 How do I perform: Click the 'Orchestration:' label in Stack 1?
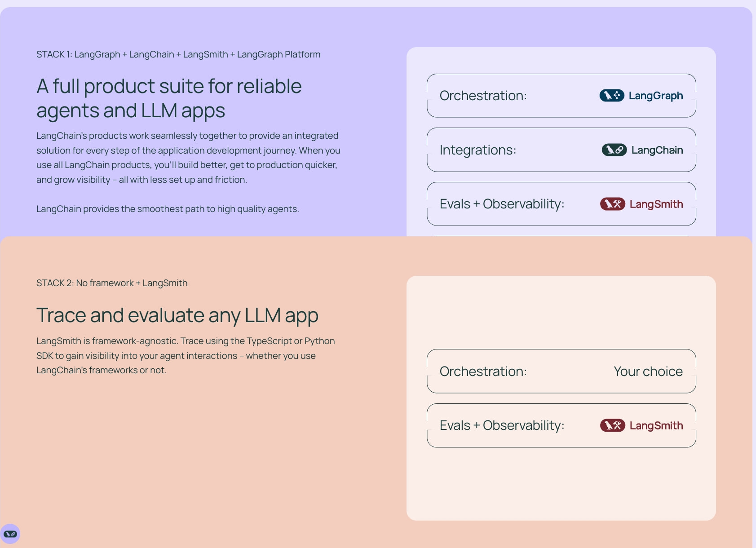(x=483, y=96)
